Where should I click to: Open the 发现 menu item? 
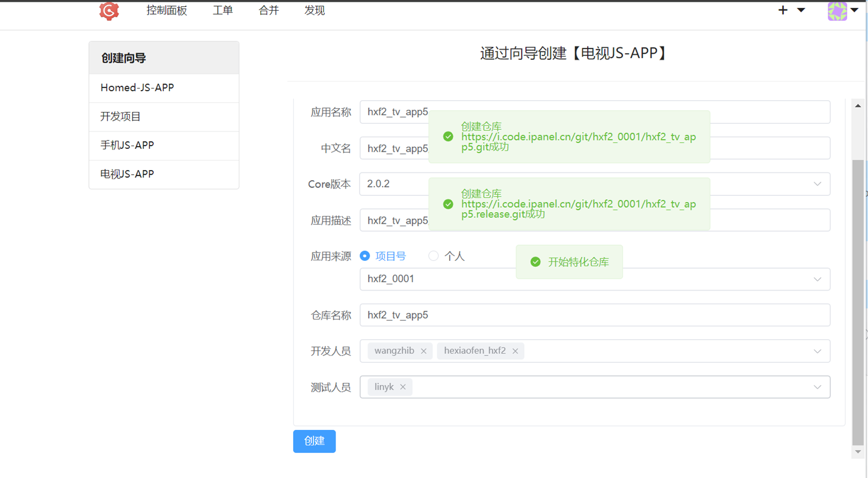coord(314,10)
